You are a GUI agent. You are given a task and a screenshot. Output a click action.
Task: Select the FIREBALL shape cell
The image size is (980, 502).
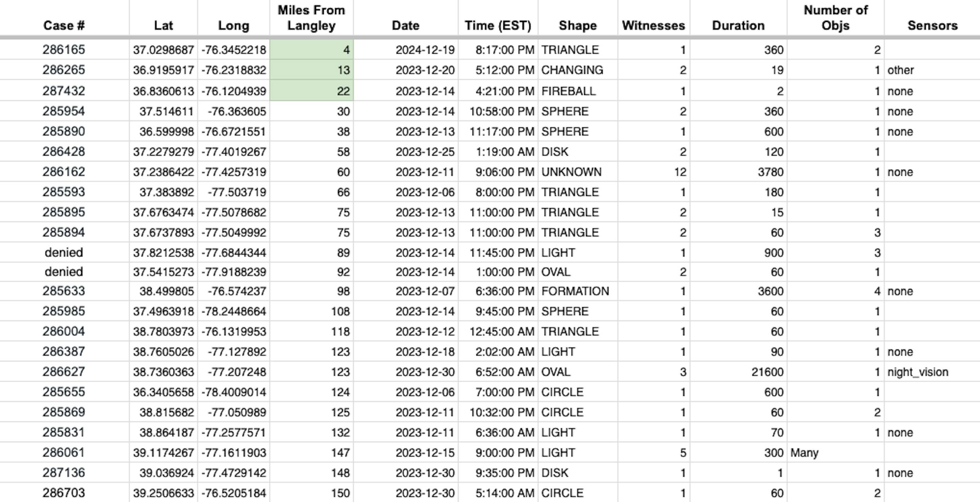pos(568,91)
